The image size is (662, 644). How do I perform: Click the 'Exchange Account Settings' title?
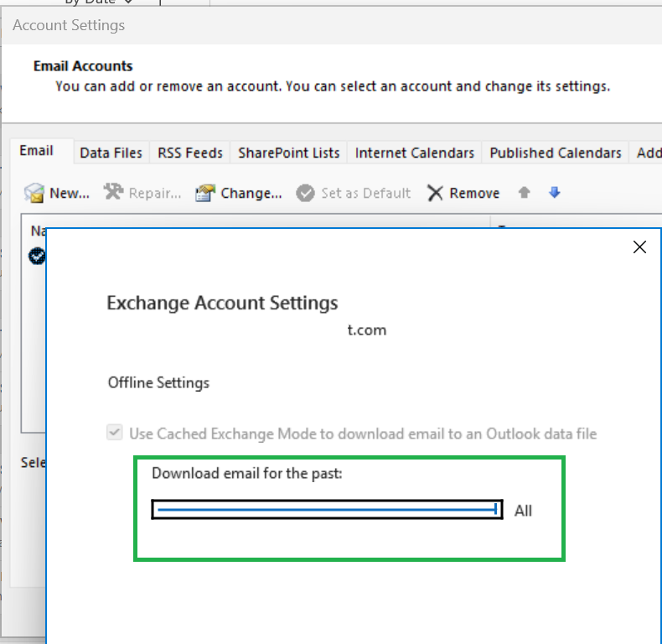(222, 303)
